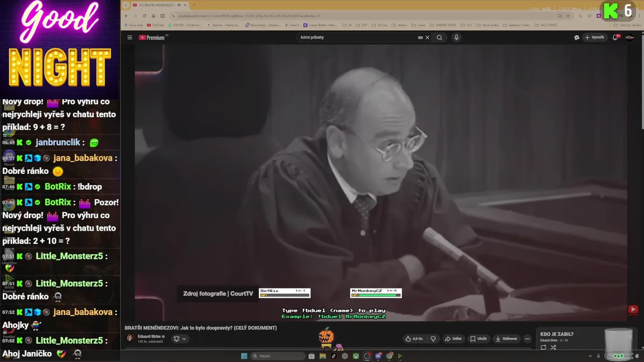Close the BRATŘI MENÉNDEZOVI tab
644x362 pixels.
(x=185, y=5)
